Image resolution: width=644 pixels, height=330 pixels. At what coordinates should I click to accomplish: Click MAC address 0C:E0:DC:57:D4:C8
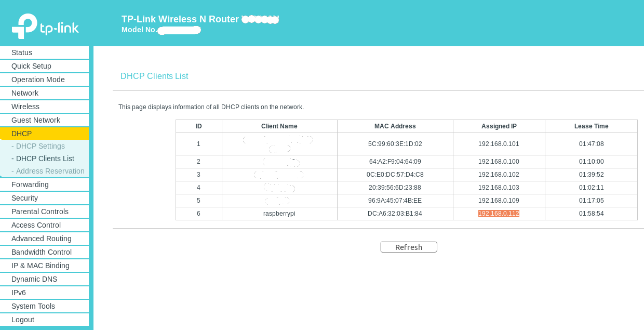click(395, 175)
